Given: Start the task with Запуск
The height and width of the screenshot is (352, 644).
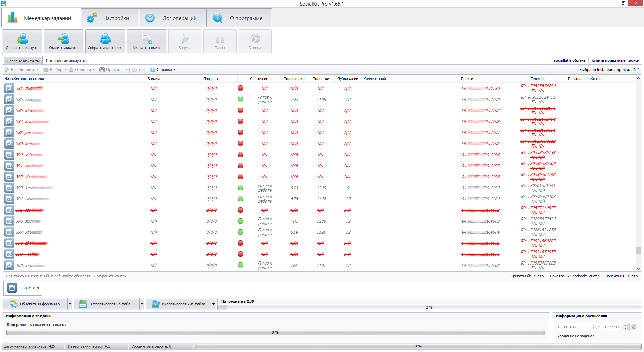Looking at the screenshot, I should 185,42.
